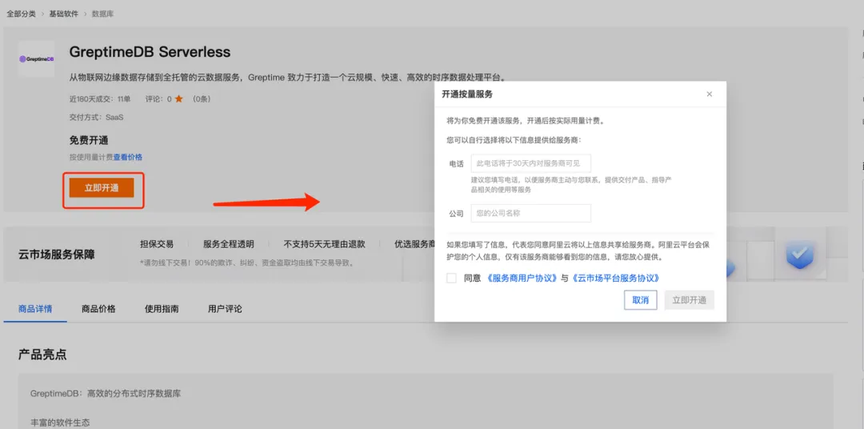
Task: Open the 查看价格 pricing link
Action: (x=128, y=157)
